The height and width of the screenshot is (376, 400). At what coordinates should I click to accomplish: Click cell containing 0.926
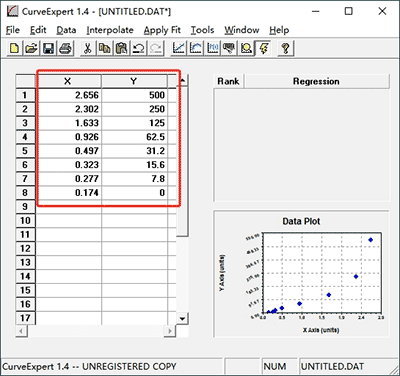[68, 137]
